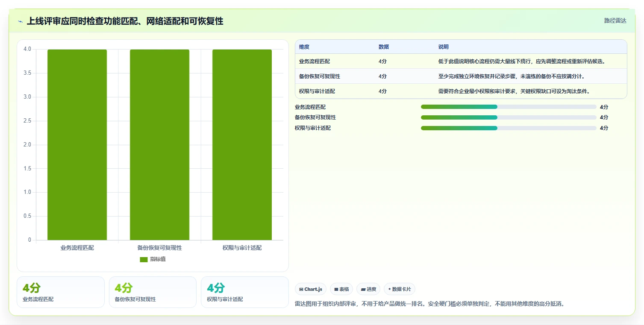Click the 1.5 tick on the chart y-axis
The width and height of the screenshot is (644, 325).
click(x=27, y=169)
